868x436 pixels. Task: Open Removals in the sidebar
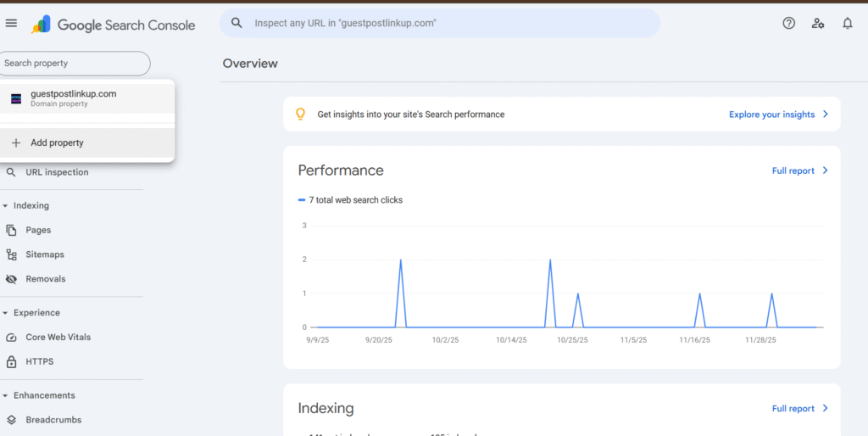coord(45,279)
